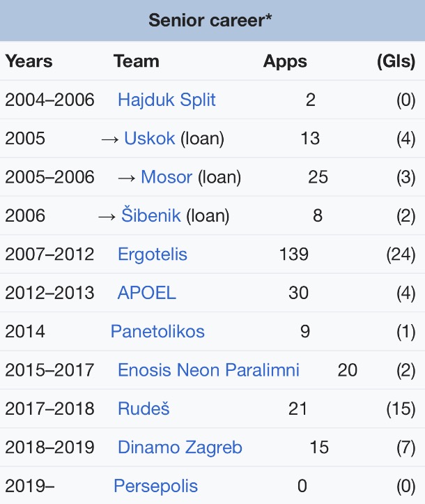Image resolution: width=425 pixels, height=504 pixels.
Task: Click the 2007–2012 years cell
Action: 49,254
